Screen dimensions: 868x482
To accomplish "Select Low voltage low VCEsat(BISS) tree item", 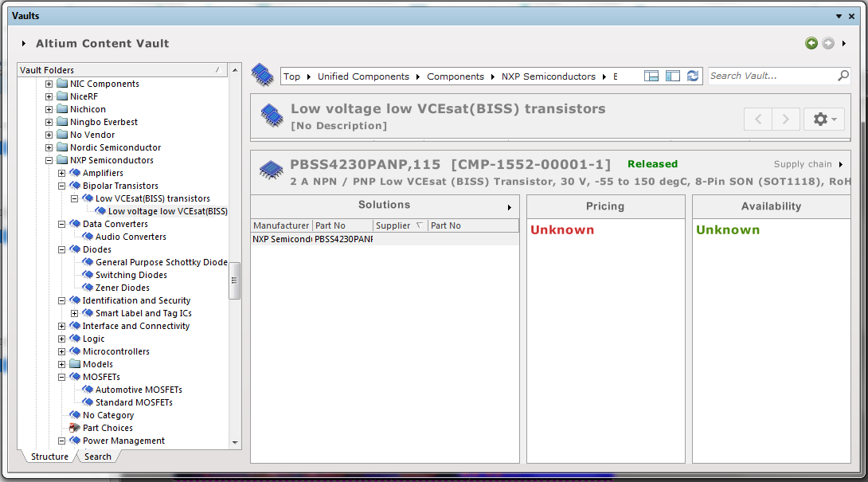I will [168, 211].
